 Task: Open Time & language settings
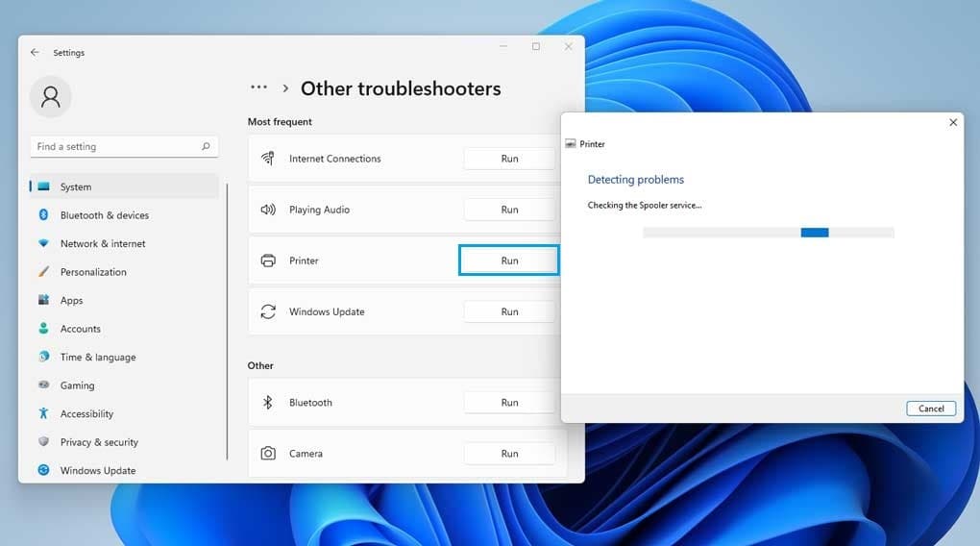(124, 357)
